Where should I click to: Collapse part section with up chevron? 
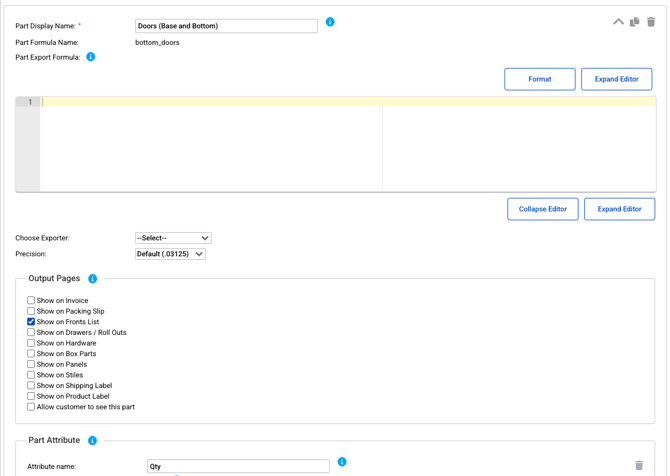tap(618, 21)
